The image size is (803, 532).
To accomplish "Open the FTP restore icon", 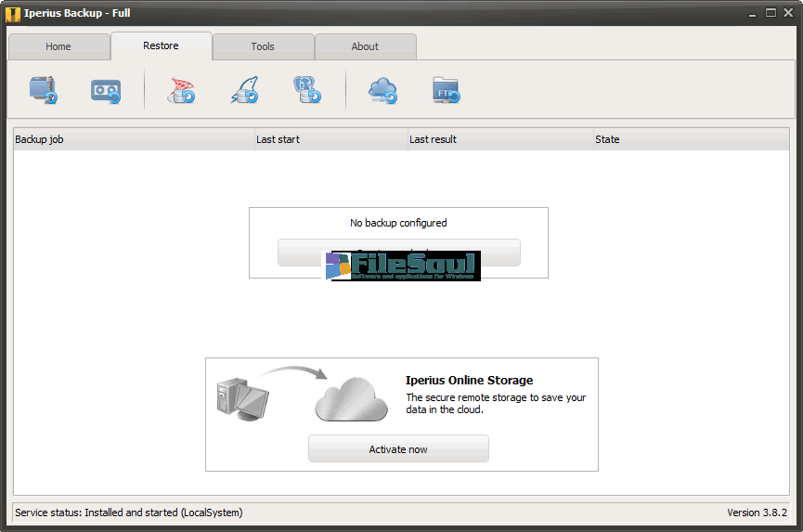I will [447, 90].
